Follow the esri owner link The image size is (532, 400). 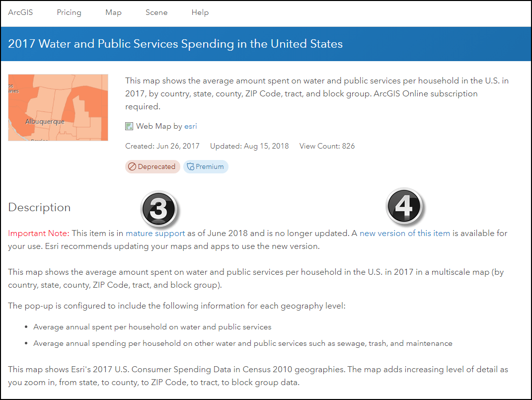(x=191, y=126)
